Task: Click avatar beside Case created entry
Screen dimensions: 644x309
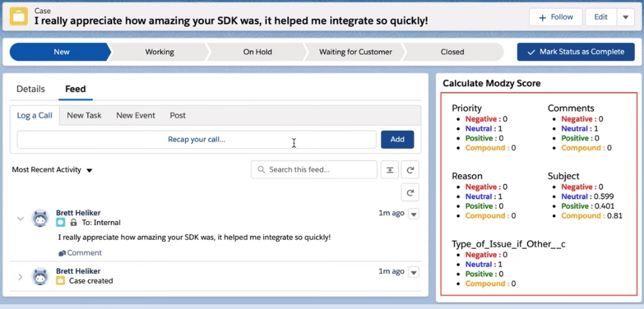Action: 41,276
